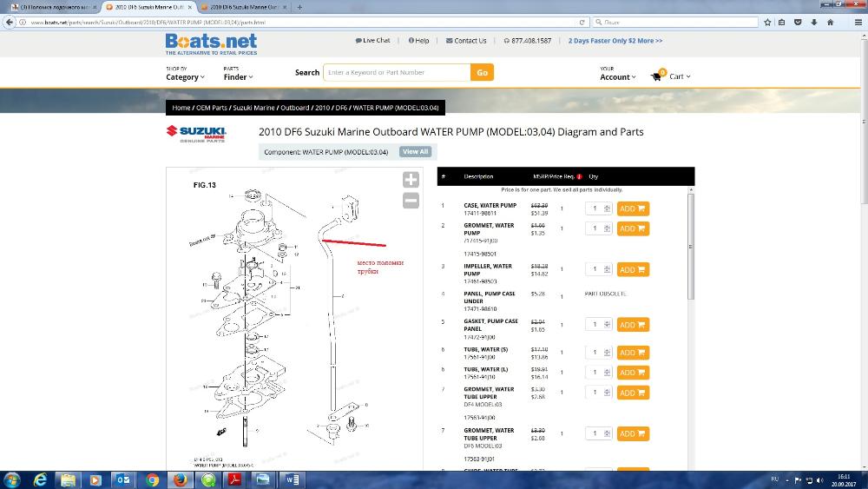The height and width of the screenshot is (489, 868).
Task: Adjust quantity stepper for Case, Water Pump
Action: tap(607, 208)
